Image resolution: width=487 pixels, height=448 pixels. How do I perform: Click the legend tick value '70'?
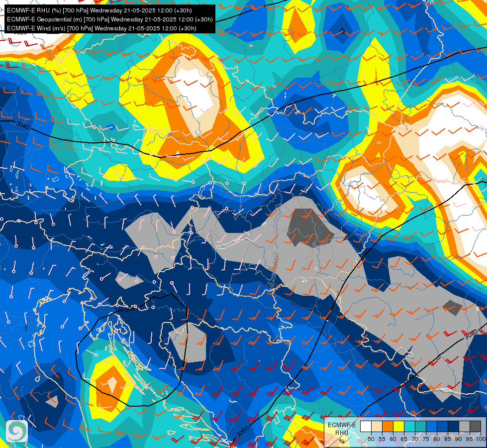point(415,439)
